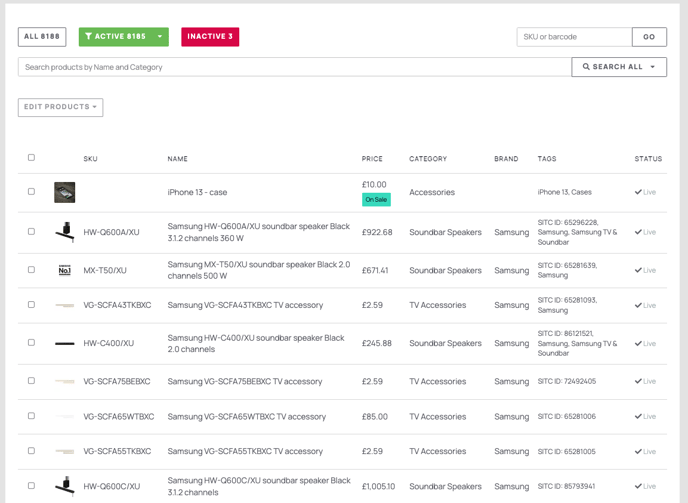Expand the EDIT PRODUCTS dropdown

[x=61, y=108]
